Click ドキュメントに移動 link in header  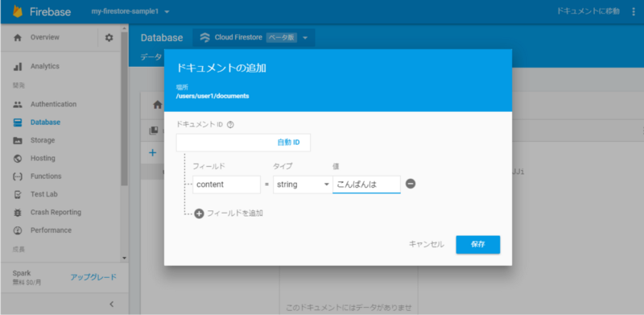click(x=588, y=11)
